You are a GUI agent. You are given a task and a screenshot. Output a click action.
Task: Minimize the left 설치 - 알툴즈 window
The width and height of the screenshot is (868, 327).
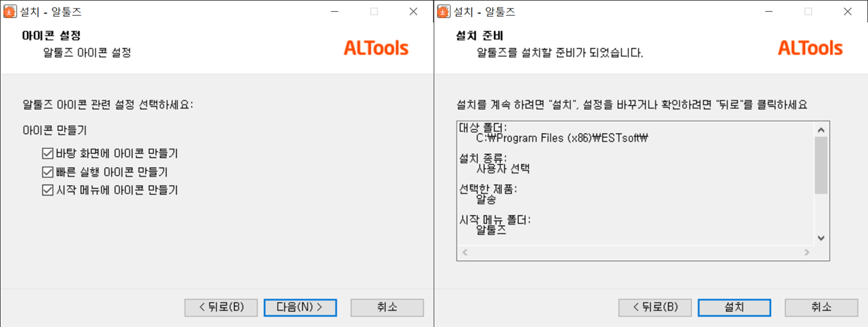click(335, 12)
